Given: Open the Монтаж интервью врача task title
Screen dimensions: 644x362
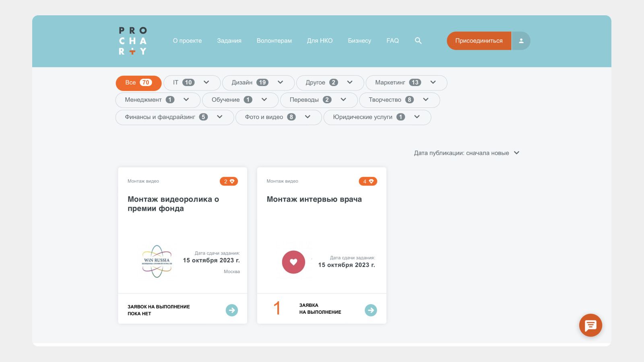Looking at the screenshot, I should 314,199.
